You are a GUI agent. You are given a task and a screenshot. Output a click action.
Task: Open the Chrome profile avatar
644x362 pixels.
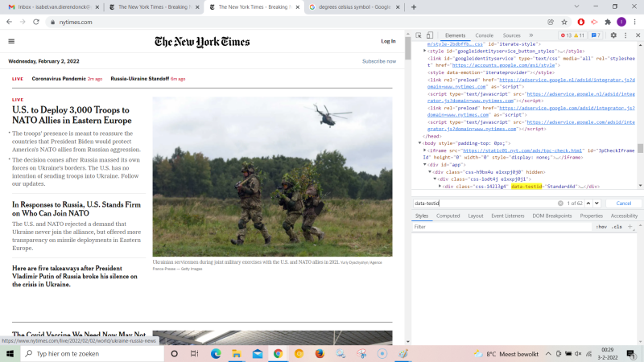point(621,23)
